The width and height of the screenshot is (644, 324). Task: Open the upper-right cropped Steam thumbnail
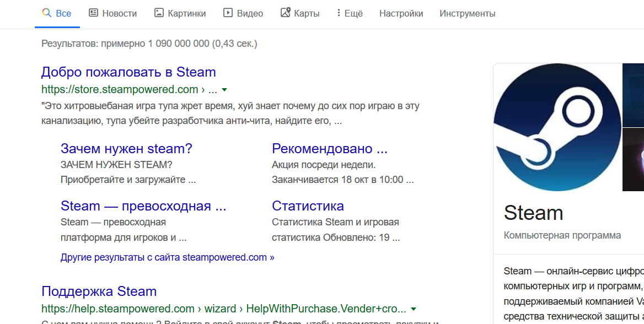[634, 95]
